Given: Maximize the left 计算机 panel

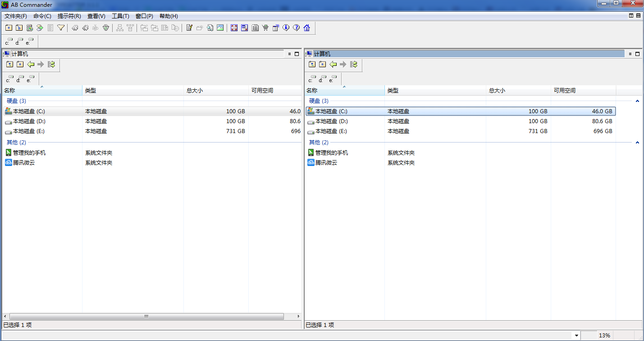Looking at the screenshot, I should pos(297,54).
